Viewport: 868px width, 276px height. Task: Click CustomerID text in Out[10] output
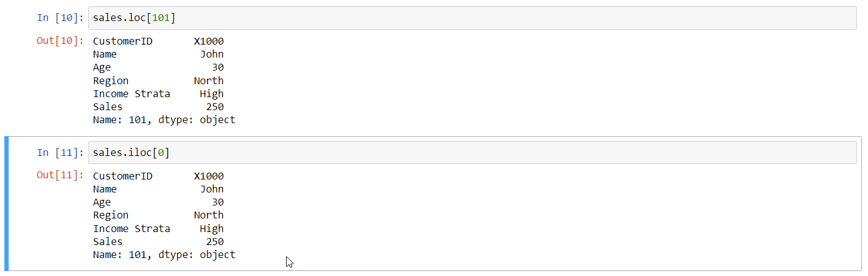[122, 41]
